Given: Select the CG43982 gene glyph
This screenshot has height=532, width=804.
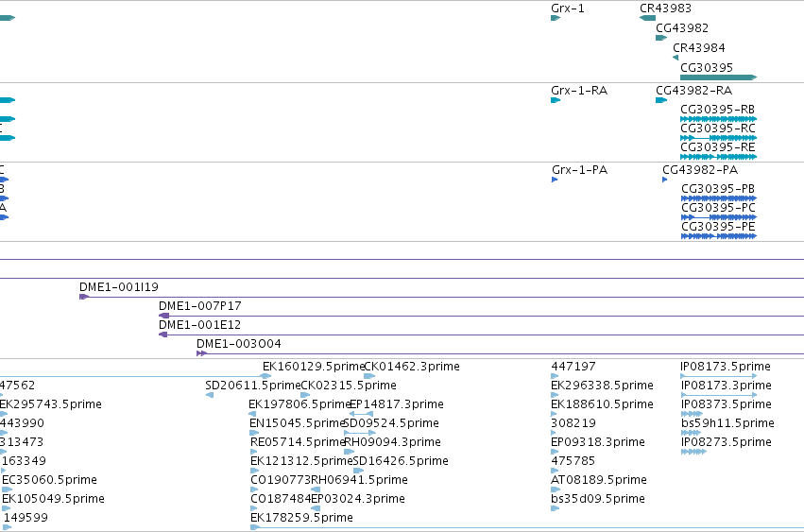Looking at the screenshot, I should (661, 38).
